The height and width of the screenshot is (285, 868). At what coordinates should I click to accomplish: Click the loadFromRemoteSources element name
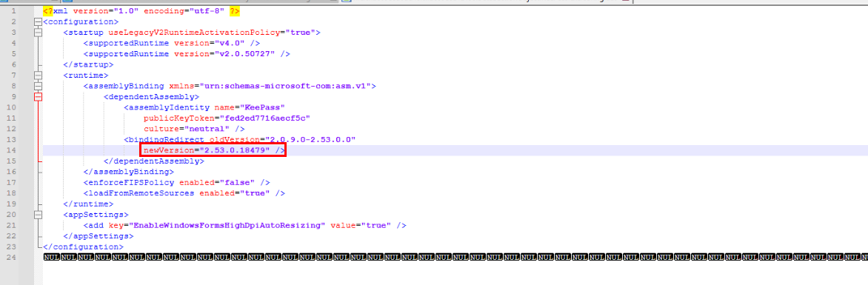pos(141,193)
